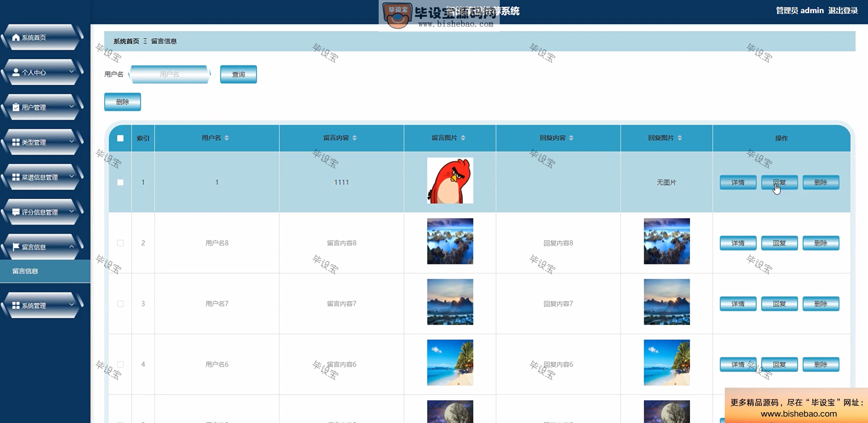868x423 pixels.
Task: Sort by 回复图片 column arrows
Action: 680,138
